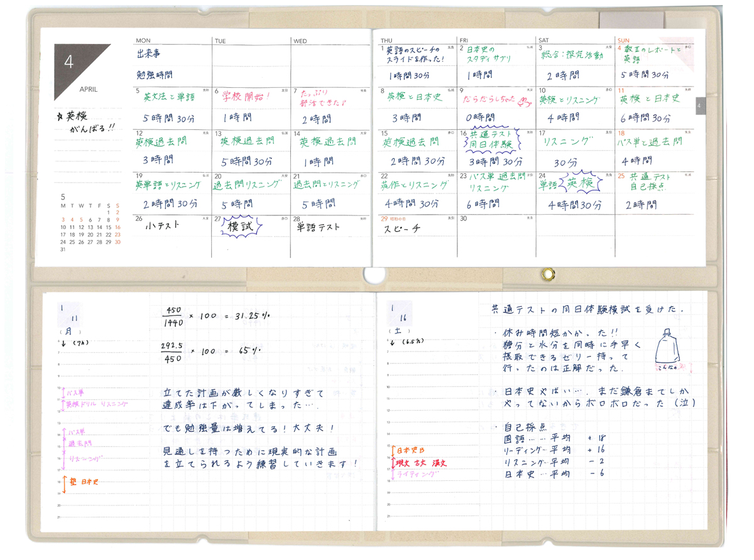Click 単語テスト on day 28
The height and width of the screenshot is (560, 754).
318,227
